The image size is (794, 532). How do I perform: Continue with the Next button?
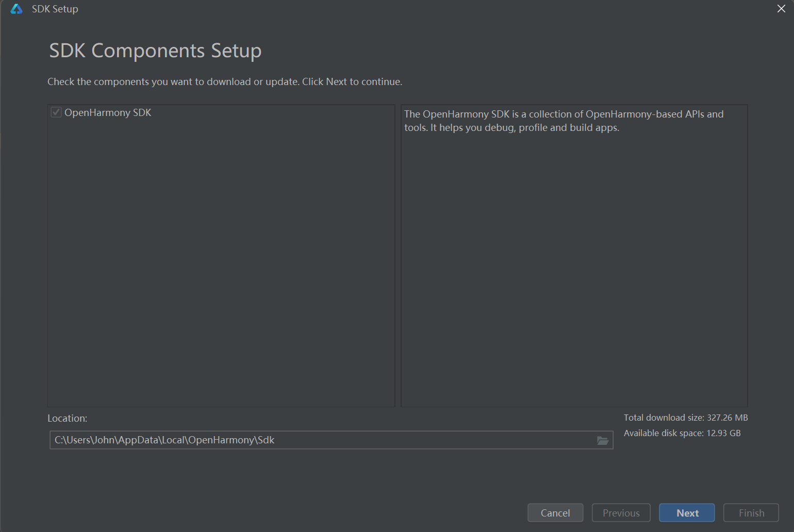687,513
